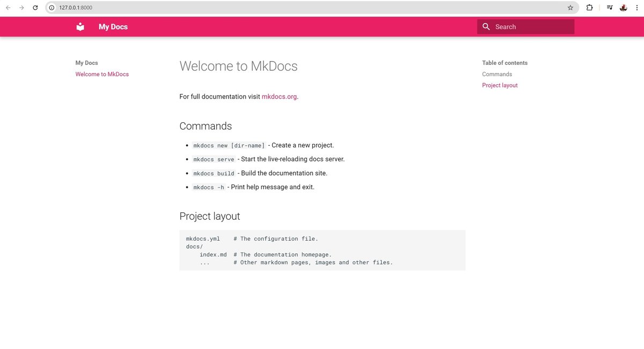Click the Welcome to MkDocs page heading

238,66
